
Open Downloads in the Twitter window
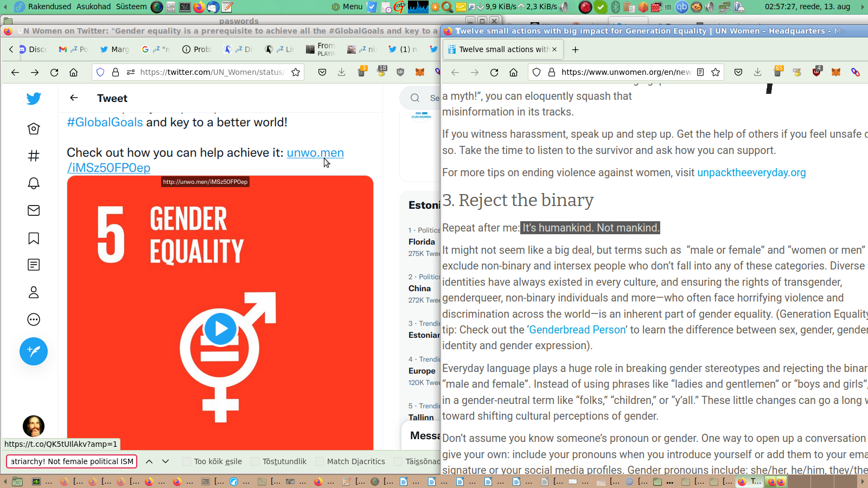click(342, 72)
